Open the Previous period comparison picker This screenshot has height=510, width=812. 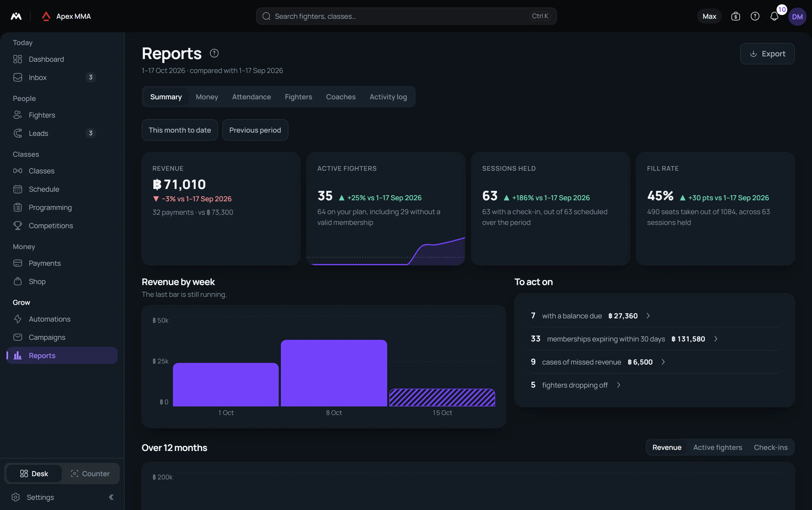255,130
